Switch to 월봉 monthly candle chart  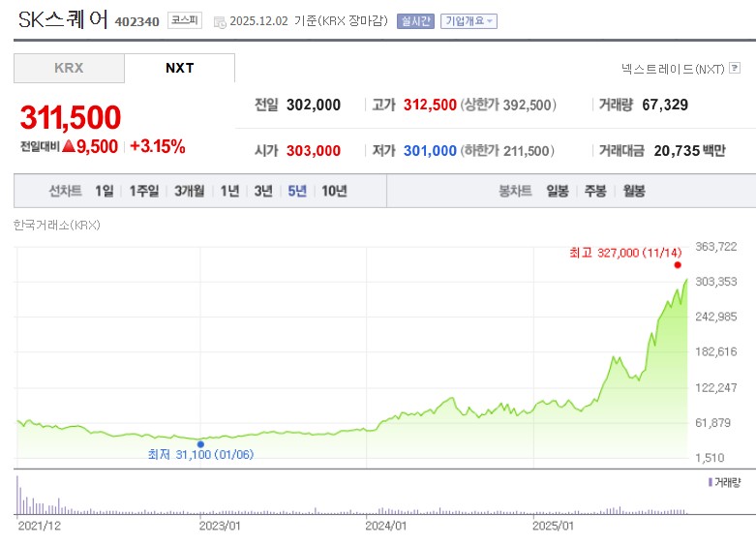coord(634,191)
